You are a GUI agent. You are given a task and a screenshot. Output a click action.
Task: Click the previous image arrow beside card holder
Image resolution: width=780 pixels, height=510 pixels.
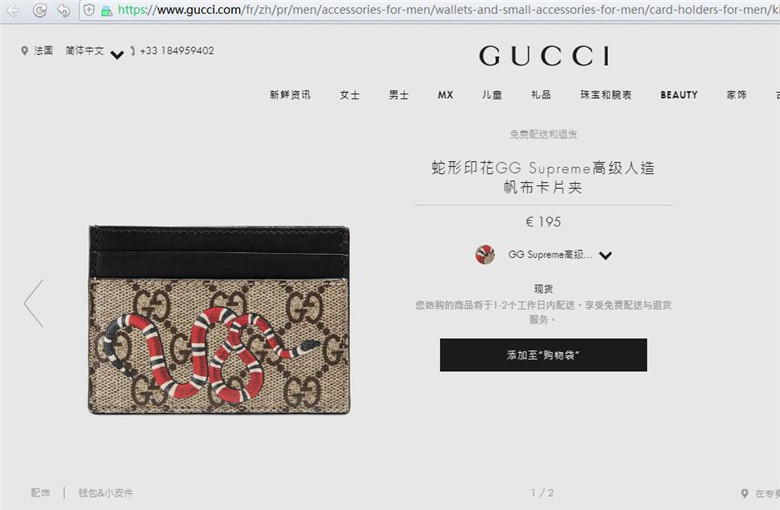click(x=33, y=303)
